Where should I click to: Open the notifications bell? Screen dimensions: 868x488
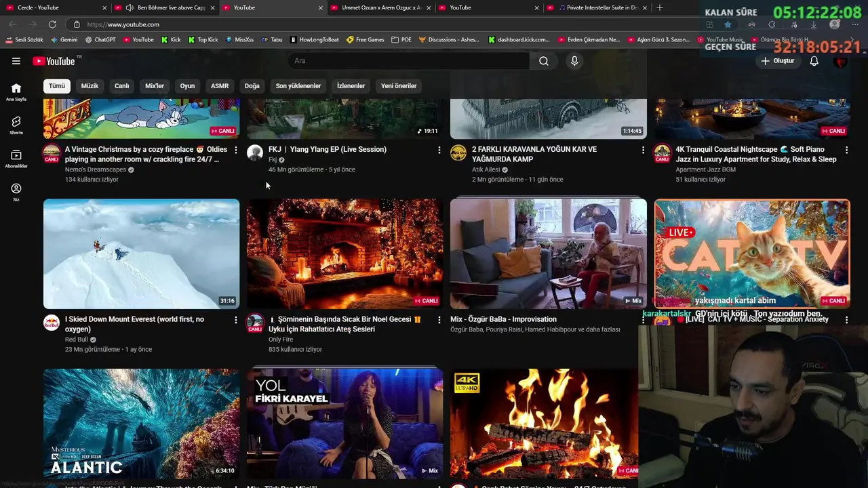[814, 61]
